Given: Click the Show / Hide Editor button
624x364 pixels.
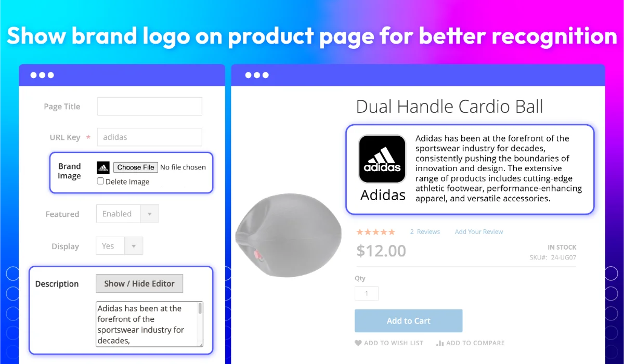Looking at the screenshot, I should click(x=139, y=283).
